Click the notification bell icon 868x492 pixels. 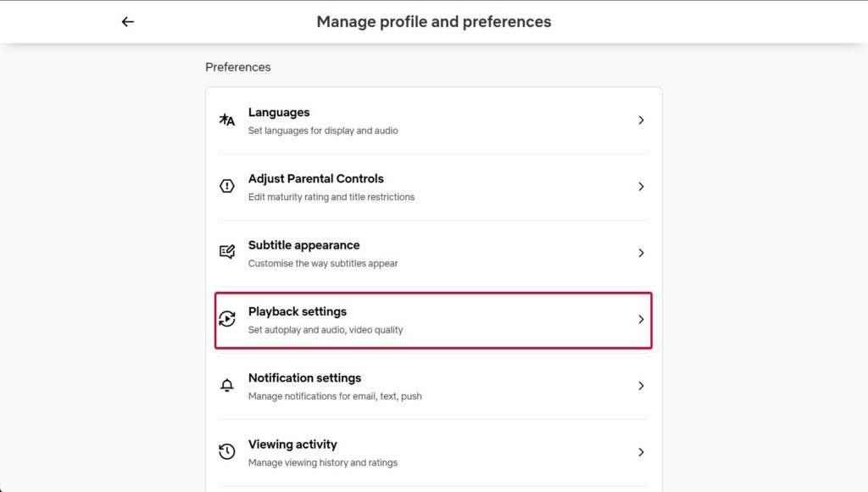pos(226,385)
